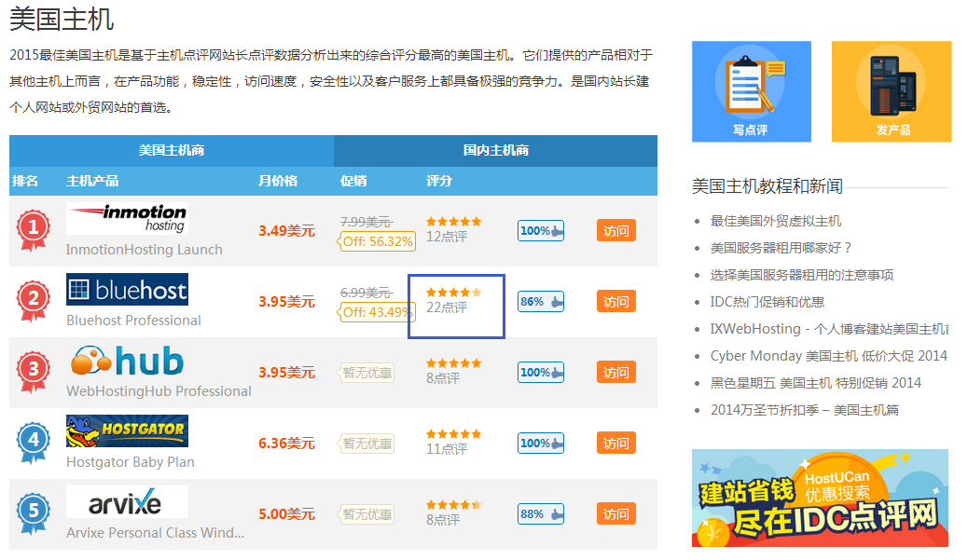Viewport: 968px width, 560px height.
Task: Switch to the 国内主机商 tab
Action: click(496, 151)
